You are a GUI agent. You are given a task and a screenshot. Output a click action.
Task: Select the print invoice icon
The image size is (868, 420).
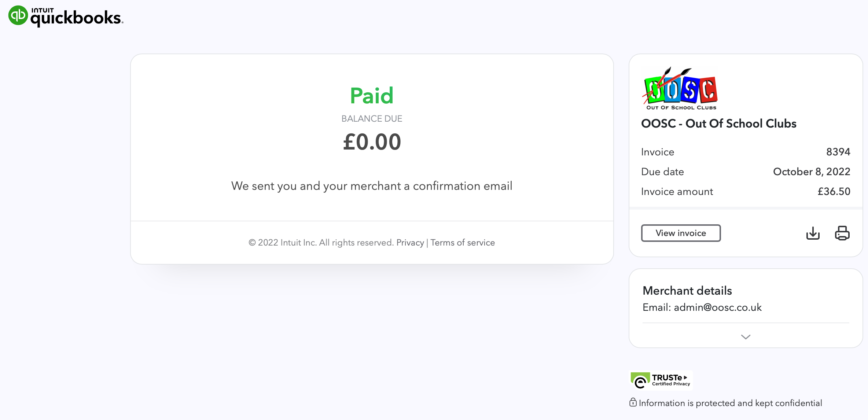coord(842,233)
